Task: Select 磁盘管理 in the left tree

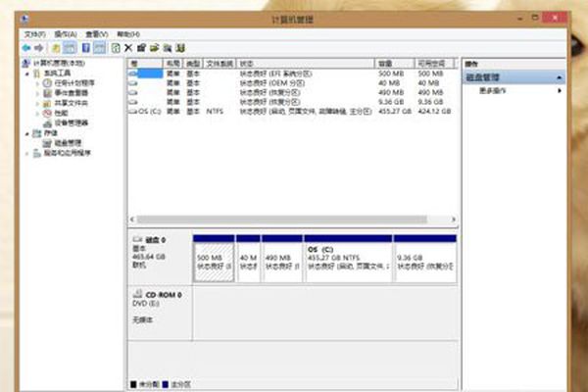Action: tap(64, 142)
